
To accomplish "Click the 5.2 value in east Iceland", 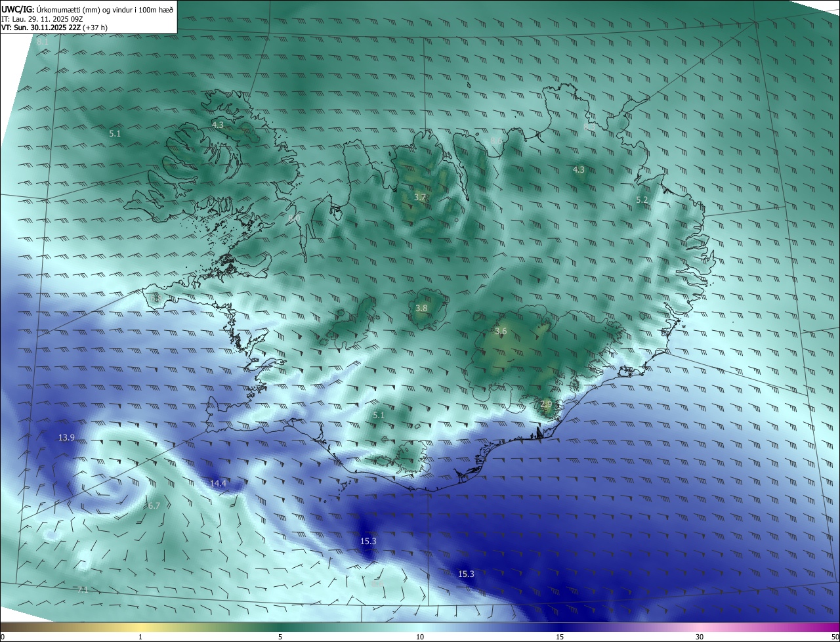I will [x=642, y=200].
